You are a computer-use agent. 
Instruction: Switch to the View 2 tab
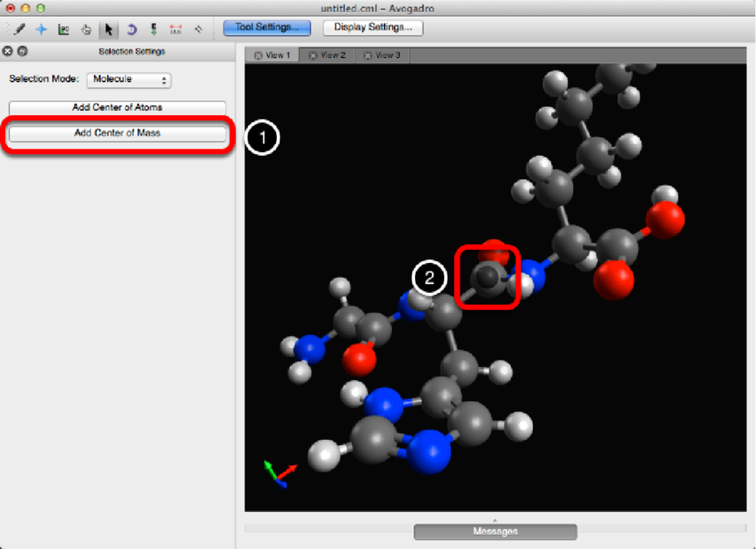pyautogui.click(x=331, y=55)
